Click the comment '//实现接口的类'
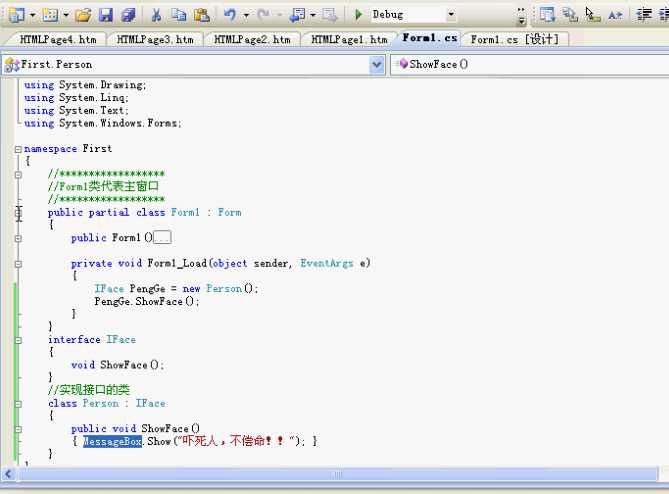This screenshot has width=669, height=494. [89, 390]
